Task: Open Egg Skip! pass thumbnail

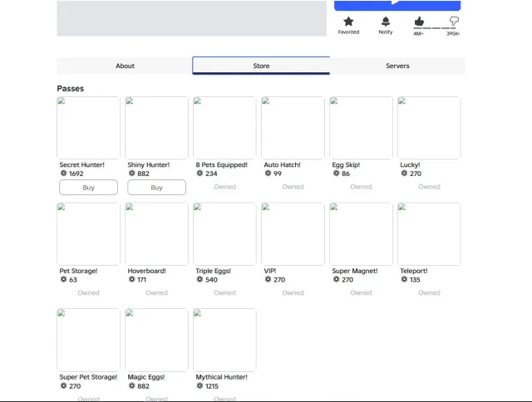Action: tap(361, 128)
